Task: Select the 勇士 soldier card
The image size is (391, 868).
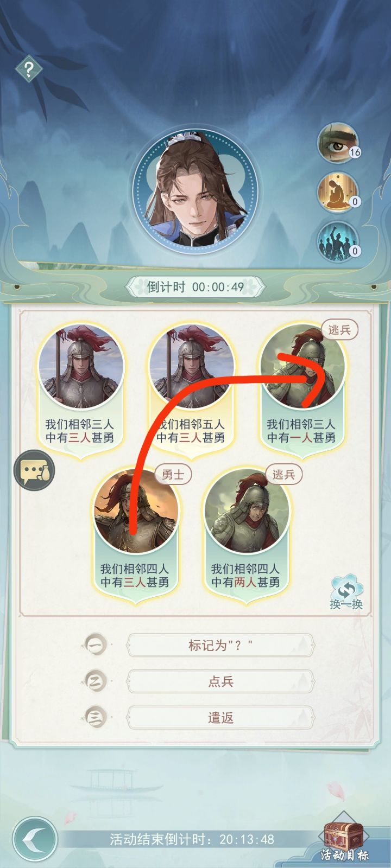Action: point(136,534)
